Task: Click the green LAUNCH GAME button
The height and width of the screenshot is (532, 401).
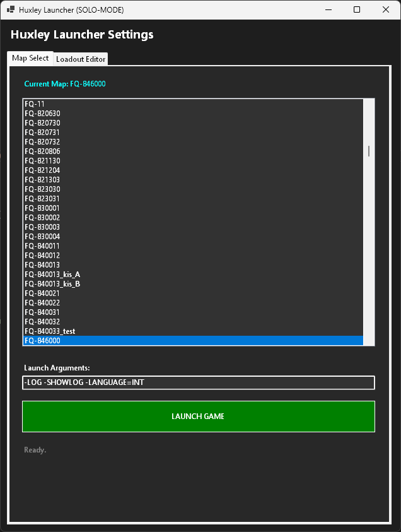Action: [x=199, y=417]
